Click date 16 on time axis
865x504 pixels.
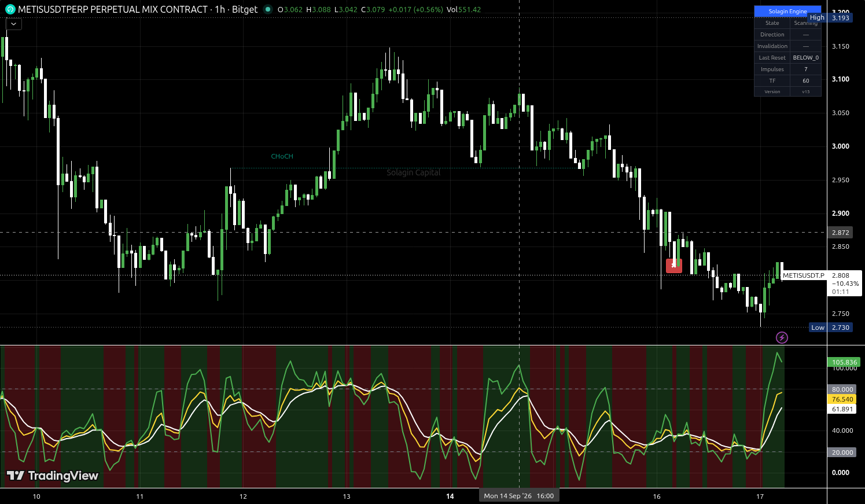tap(657, 496)
